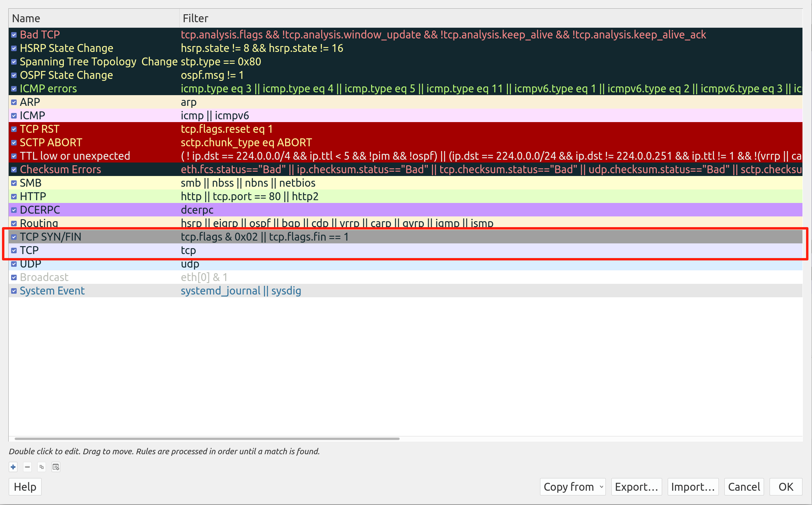Image resolution: width=812 pixels, height=505 pixels.
Task: Toggle the ARP rule checkbox
Action: click(14, 102)
